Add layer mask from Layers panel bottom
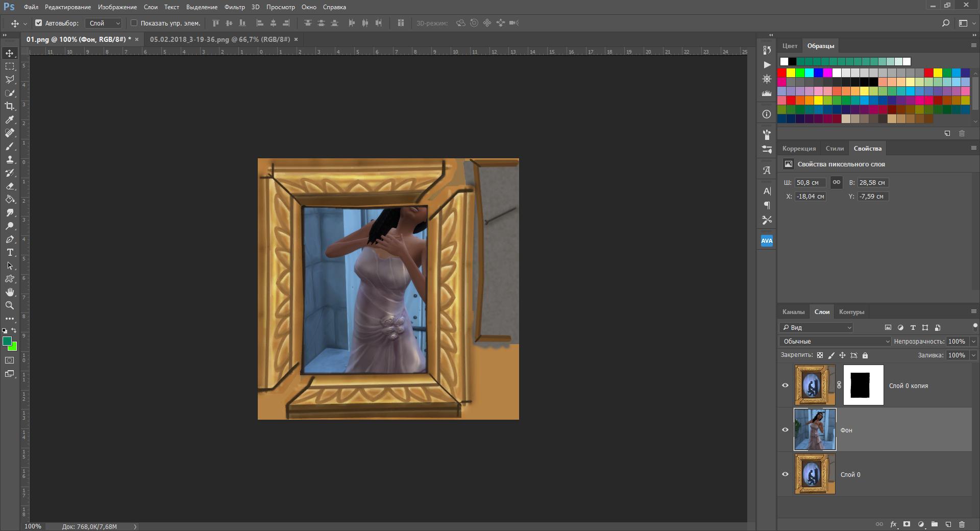980x531 pixels. (907, 524)
